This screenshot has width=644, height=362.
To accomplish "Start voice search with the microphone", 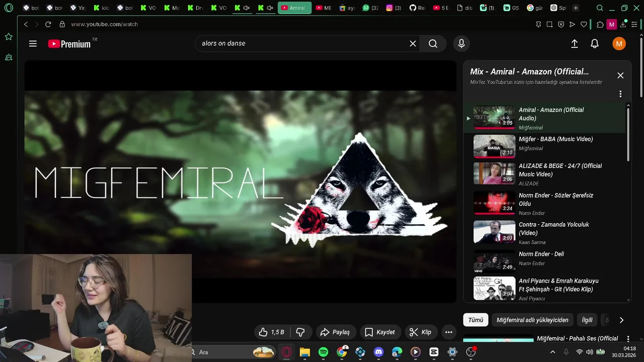I will [x=461, y=44].
